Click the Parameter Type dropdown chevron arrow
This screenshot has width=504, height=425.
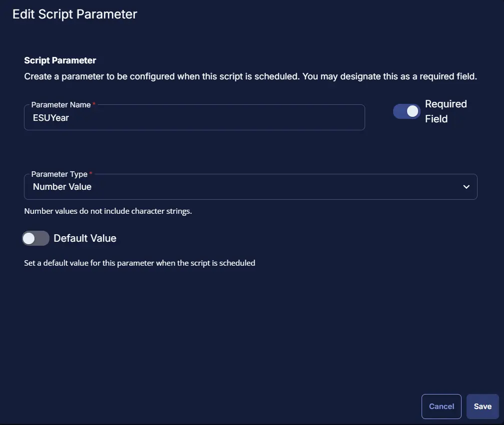466,187
